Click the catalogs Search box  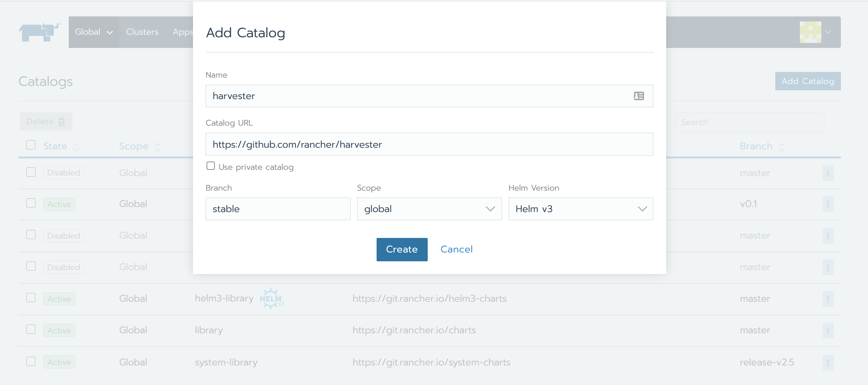(x=750, y=122)
